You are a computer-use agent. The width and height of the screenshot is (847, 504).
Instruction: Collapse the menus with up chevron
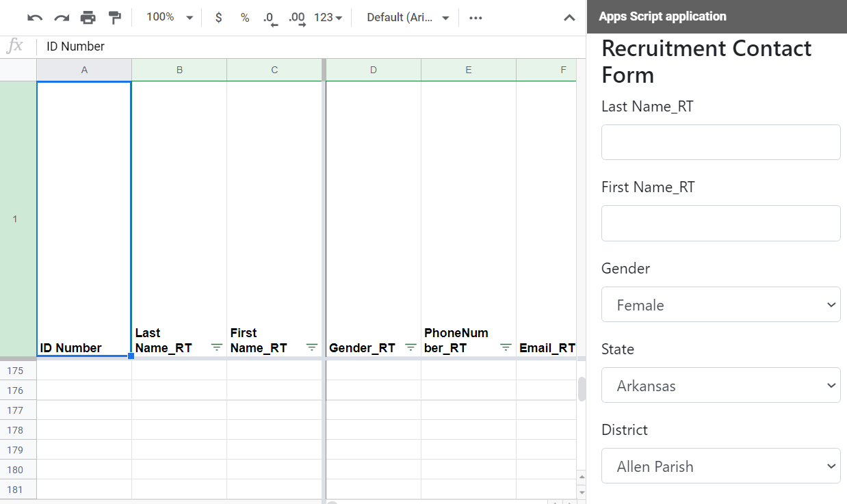tap(569, 18)
